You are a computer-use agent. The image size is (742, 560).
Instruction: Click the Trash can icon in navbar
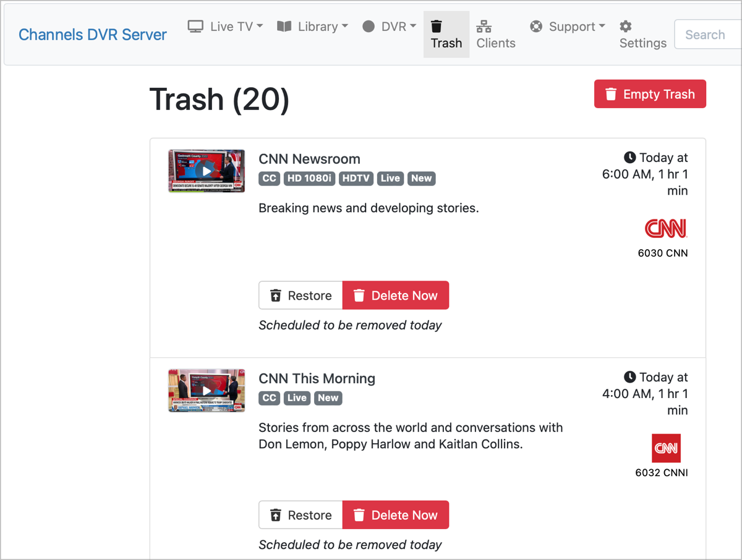(x=437, y=26)
